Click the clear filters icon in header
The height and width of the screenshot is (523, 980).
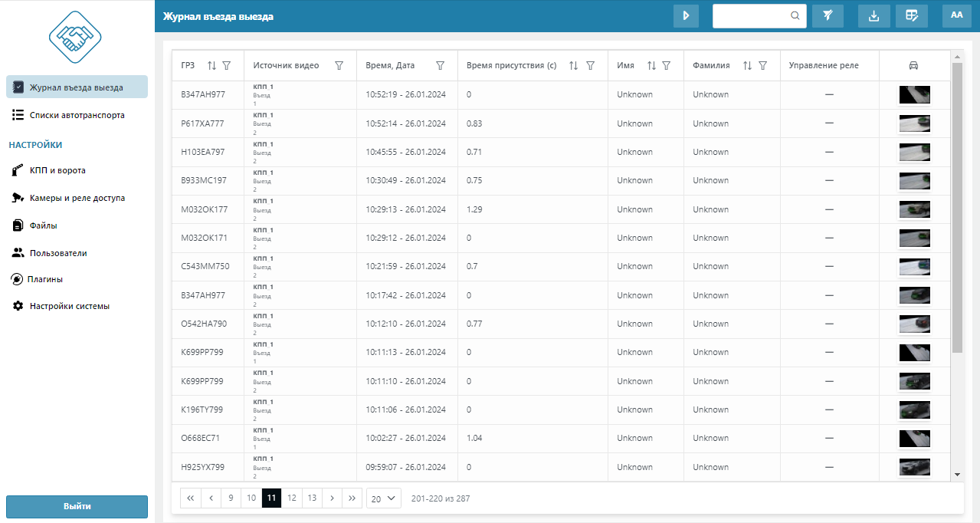828,16
